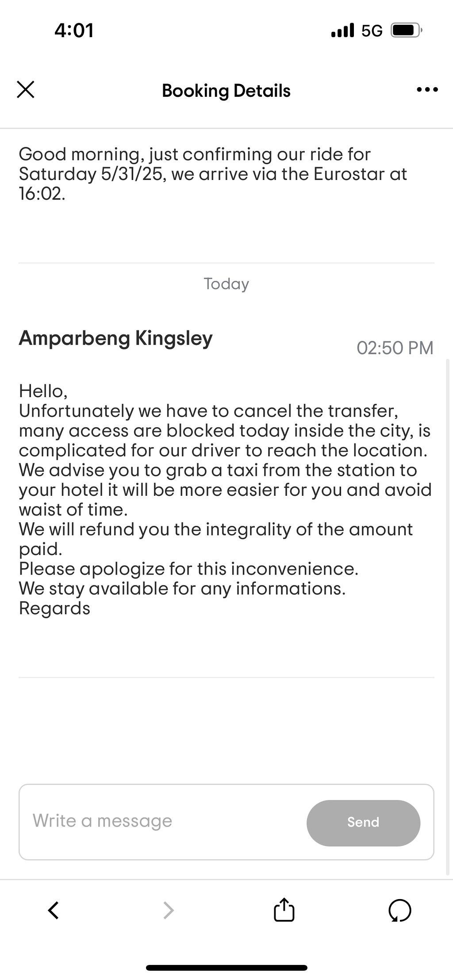Tap the home indicator bar
This screenshot has height=980, width=453.
click(x=226, y=968)
